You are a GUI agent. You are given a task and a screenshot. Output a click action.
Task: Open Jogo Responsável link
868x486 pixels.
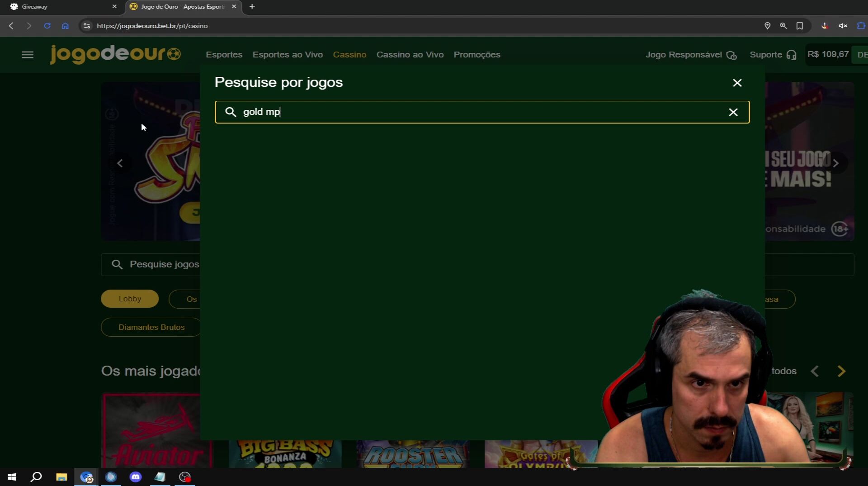(x=691, y=55)
